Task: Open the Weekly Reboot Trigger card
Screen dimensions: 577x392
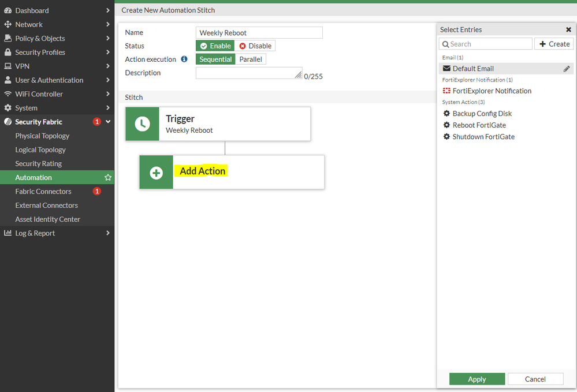Action: [218, 124]
